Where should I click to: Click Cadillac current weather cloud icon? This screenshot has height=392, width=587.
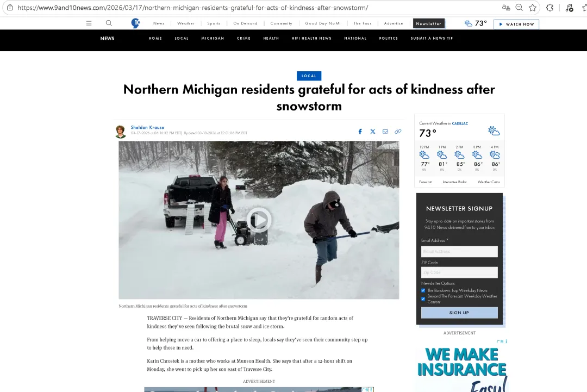pos(494,130)
